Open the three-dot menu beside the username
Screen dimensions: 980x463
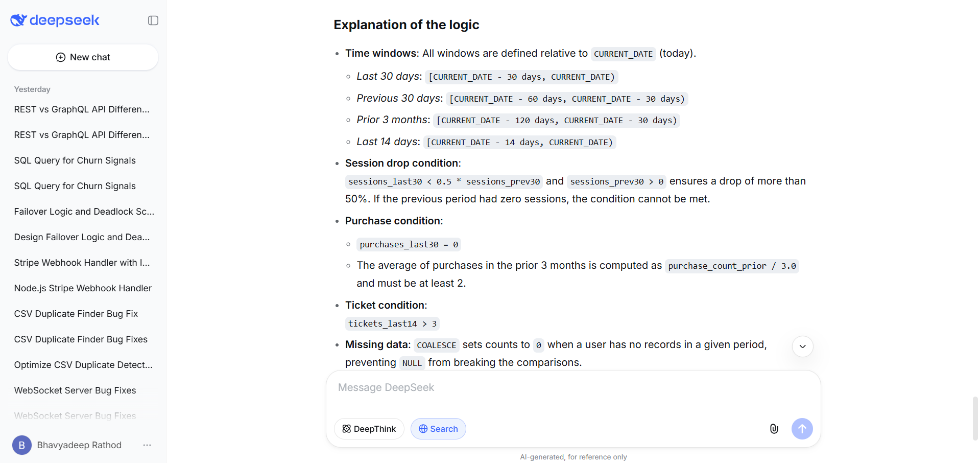click(x=147, y=445)
